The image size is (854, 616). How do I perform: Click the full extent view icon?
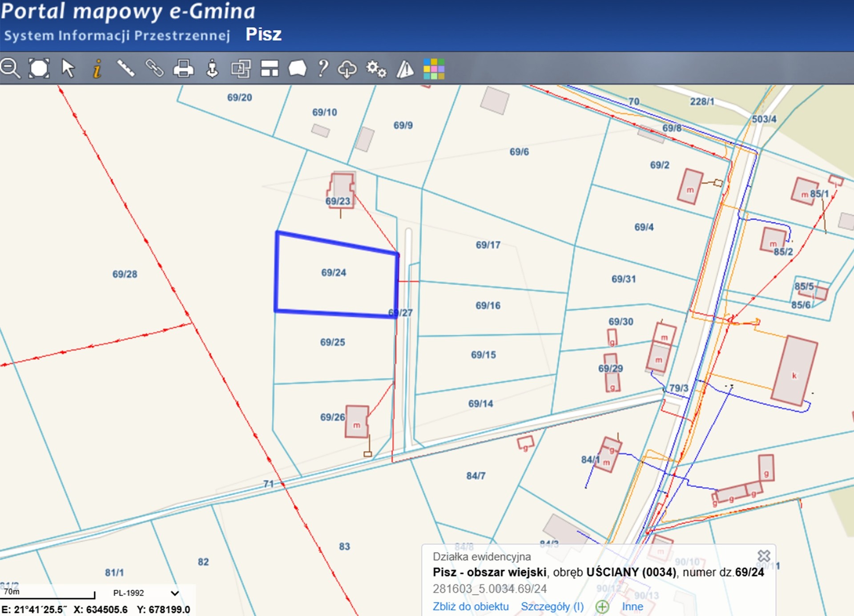[x=39, y=68]
